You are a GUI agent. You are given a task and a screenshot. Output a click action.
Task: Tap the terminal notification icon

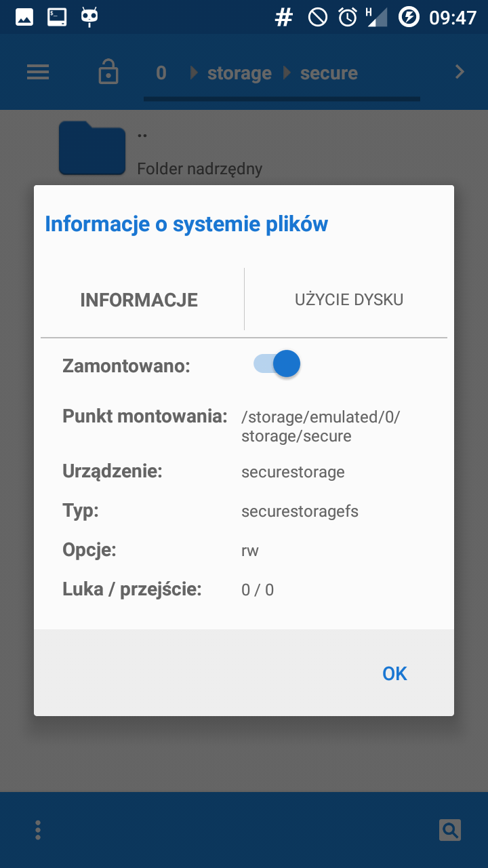point(57,17)
